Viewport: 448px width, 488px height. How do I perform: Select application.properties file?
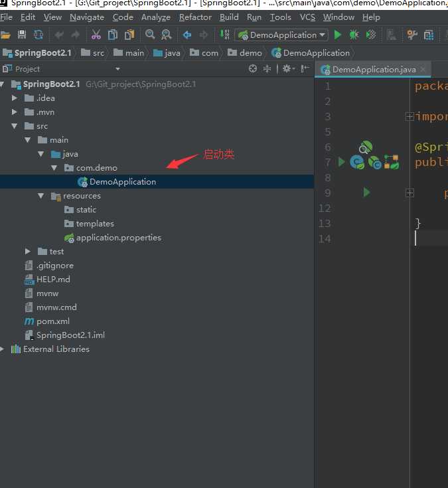pos(118,238)
